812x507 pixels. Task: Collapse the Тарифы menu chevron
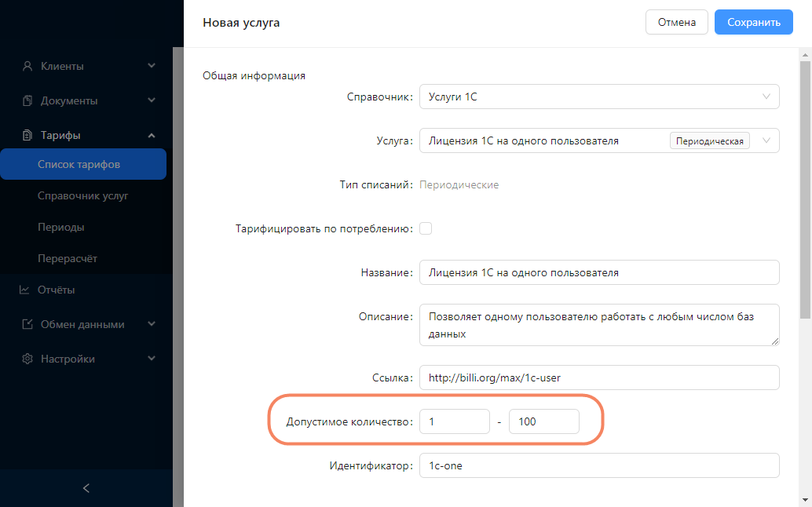[152, 135]
